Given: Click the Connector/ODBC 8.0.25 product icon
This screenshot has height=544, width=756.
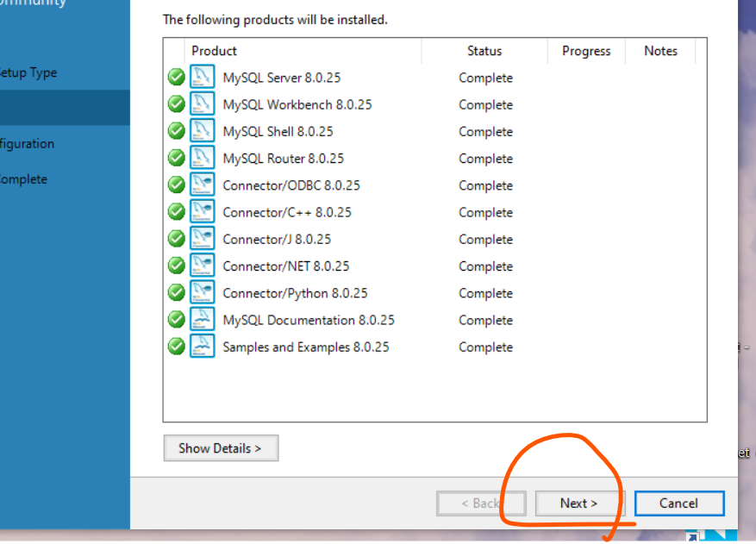Looking at the screenshot, I should click(202, 184).
